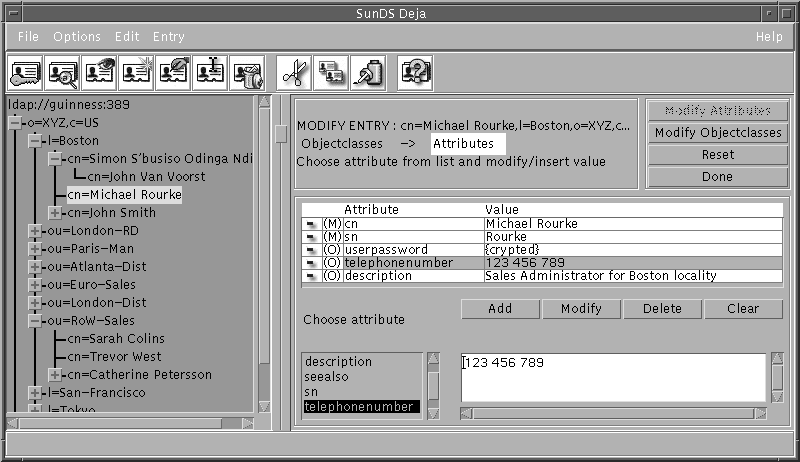Open the question-mark help icon
This screenshot has height=462, width=800.
point(415,73)
